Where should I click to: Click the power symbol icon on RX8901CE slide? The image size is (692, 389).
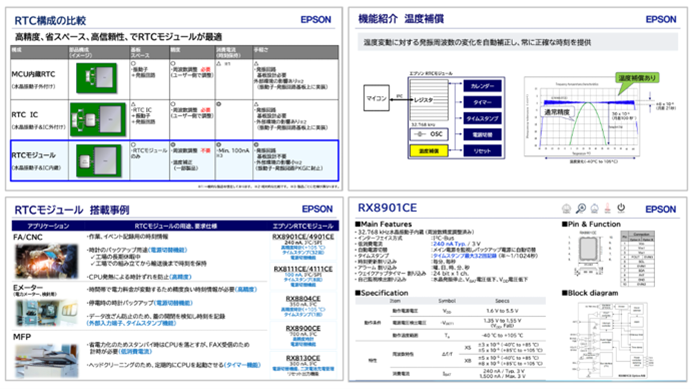621,208
